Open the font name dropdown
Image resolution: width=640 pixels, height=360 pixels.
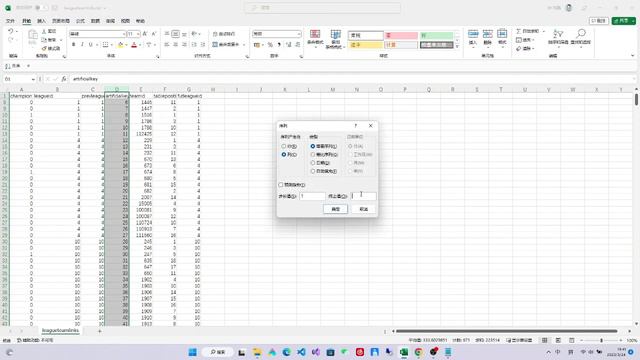coord(124,34)
